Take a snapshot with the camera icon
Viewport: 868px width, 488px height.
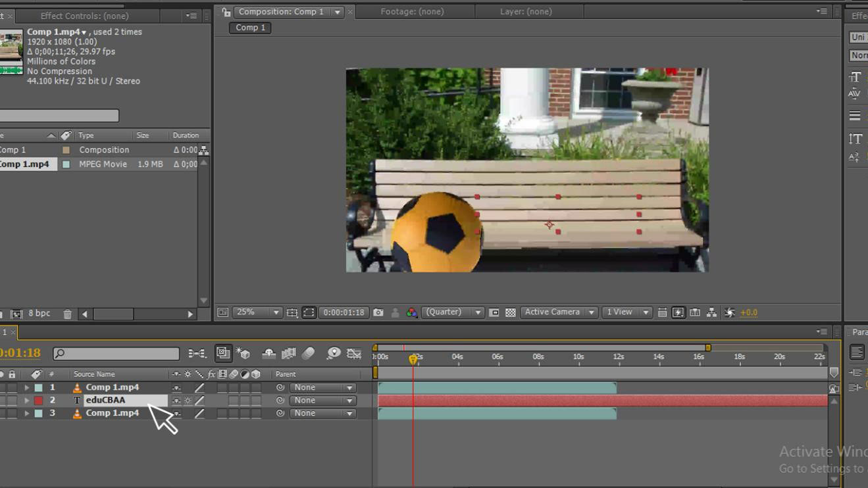(378, 313)
